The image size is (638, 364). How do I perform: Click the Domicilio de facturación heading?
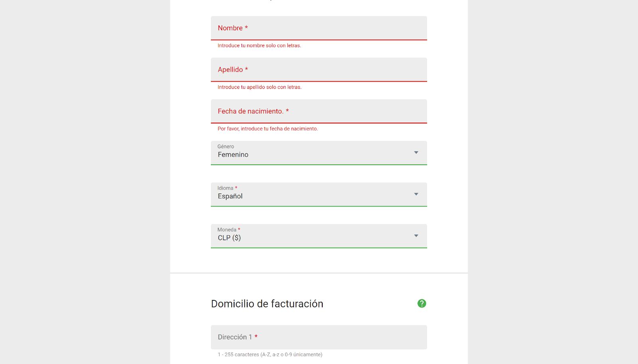pyautogui.click(x=267, y=304)
